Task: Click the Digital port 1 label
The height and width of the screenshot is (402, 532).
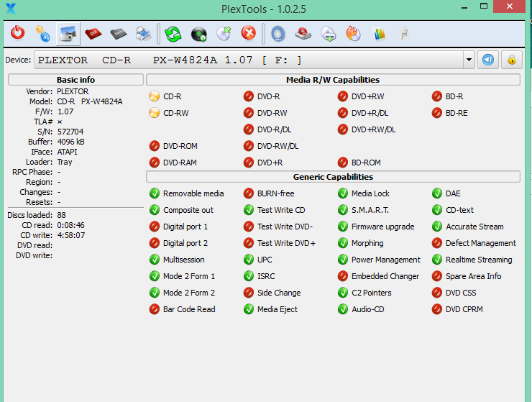Action: [x=185, y=227]
